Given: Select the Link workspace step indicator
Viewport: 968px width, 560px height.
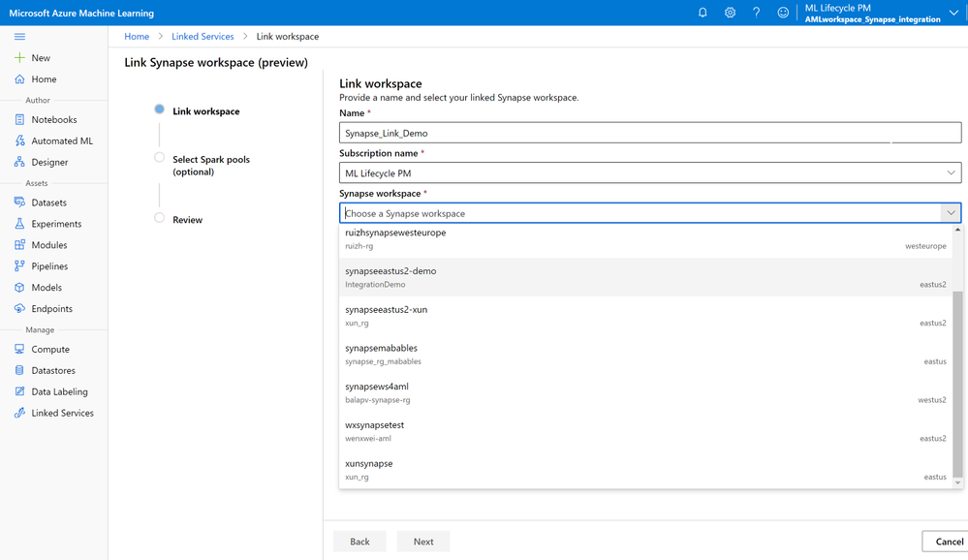Looking at the screenshot, I should pos(160,110).
